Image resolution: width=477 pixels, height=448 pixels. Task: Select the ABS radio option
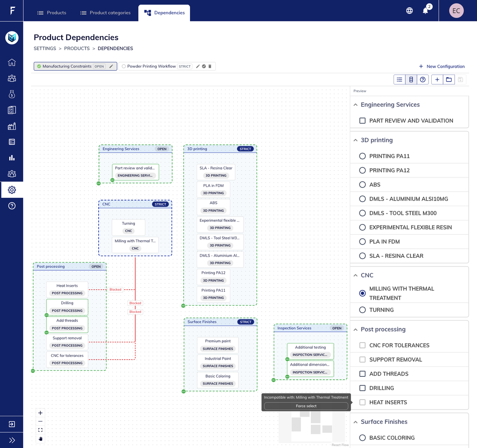coord(363,185)
